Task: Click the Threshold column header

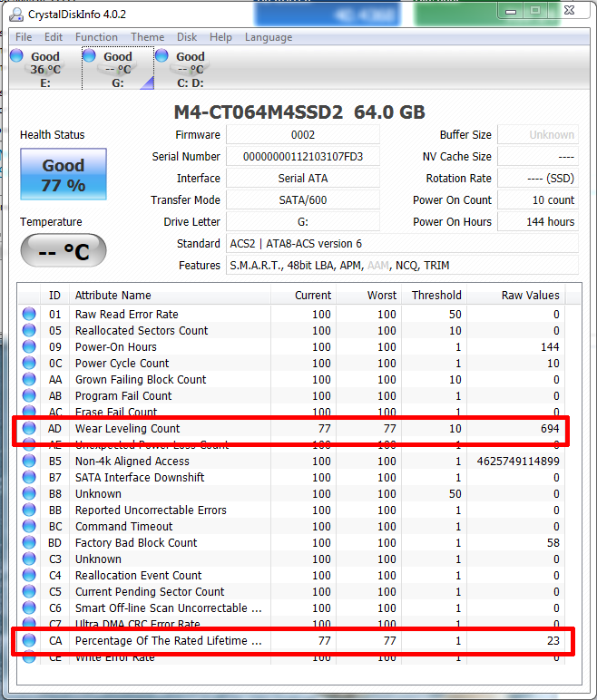Action: point(434,295)
